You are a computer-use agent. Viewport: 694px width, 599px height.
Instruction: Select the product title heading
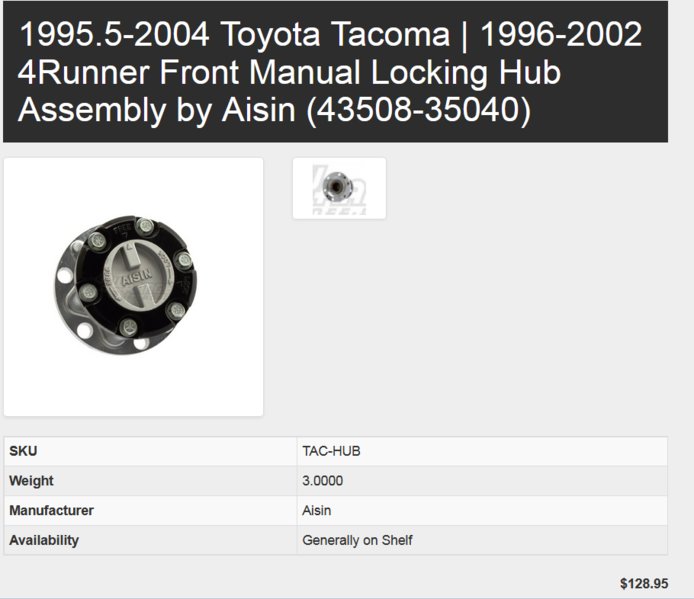330,72
